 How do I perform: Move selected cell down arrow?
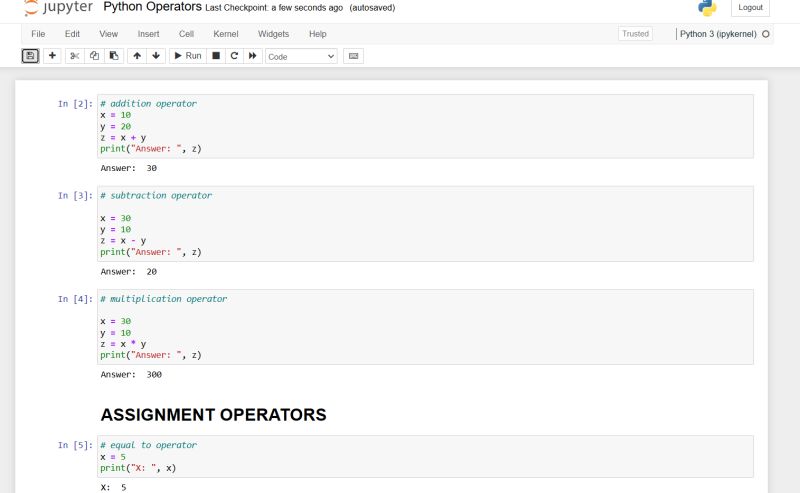(x=156, y=56)
